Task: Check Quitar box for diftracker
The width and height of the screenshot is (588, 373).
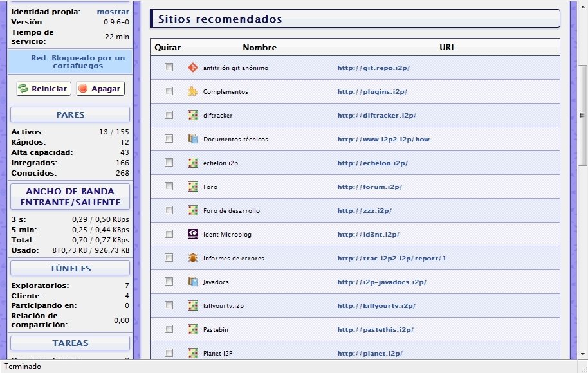Action: 169,114
